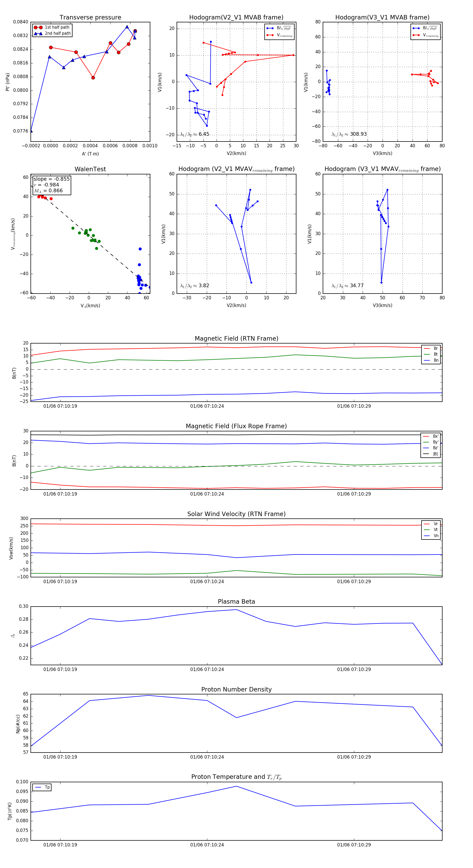Select the "Vr" legend entry
The height and width of the screenshot is (868, 473).
tap(431, 524)
